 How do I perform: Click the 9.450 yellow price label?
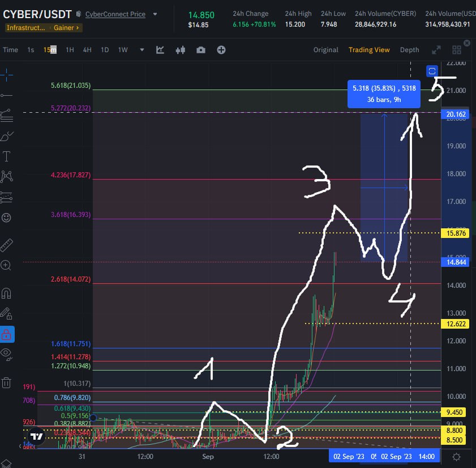[x=454, y=412]
